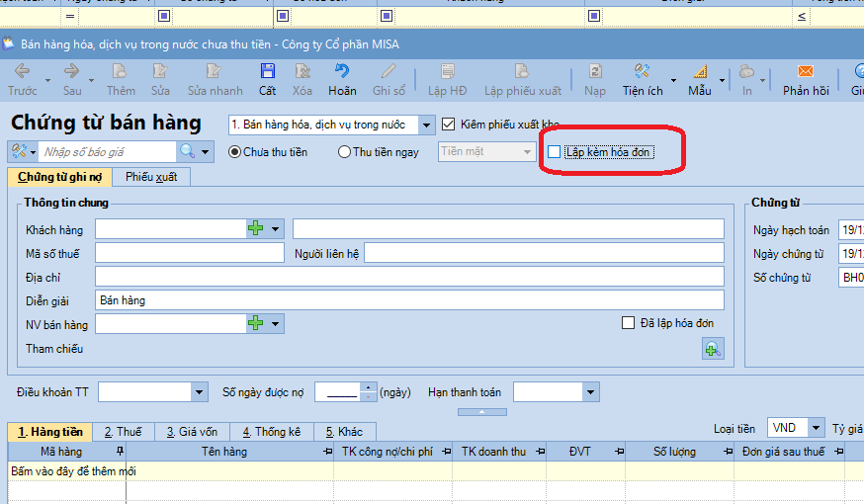The image size is (864, 504).
Task: Pin the ĐVT column
Action: pos(620,451)
